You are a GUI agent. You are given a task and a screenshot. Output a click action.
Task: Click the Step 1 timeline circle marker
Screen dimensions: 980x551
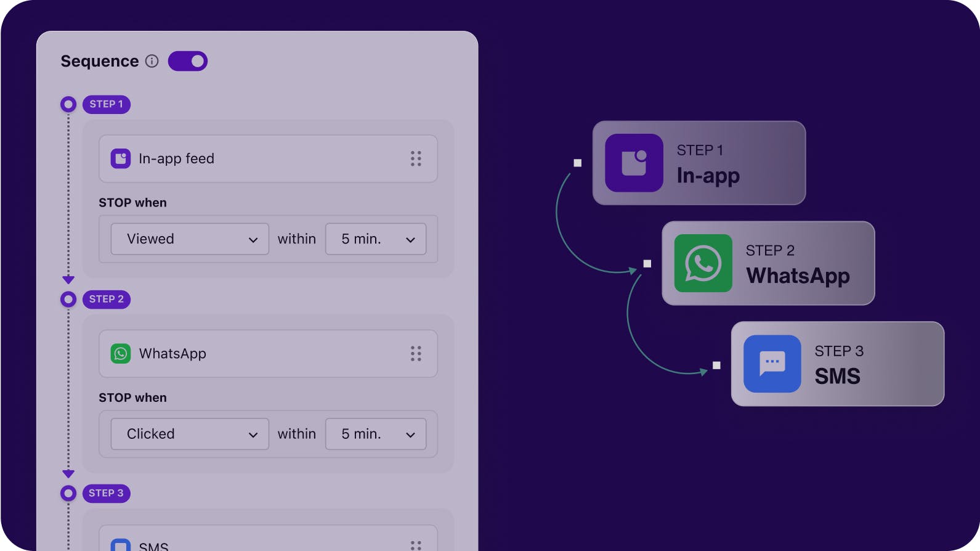[68, 104]
